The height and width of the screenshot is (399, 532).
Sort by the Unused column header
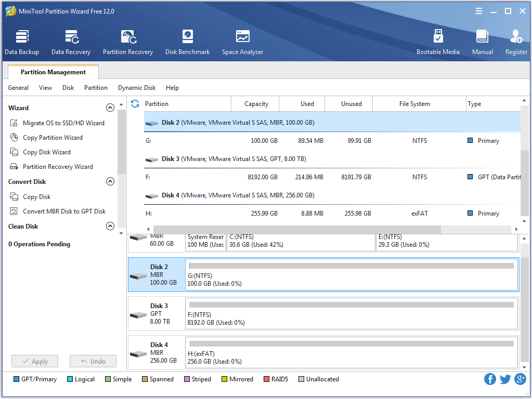(x=349, y=104)
